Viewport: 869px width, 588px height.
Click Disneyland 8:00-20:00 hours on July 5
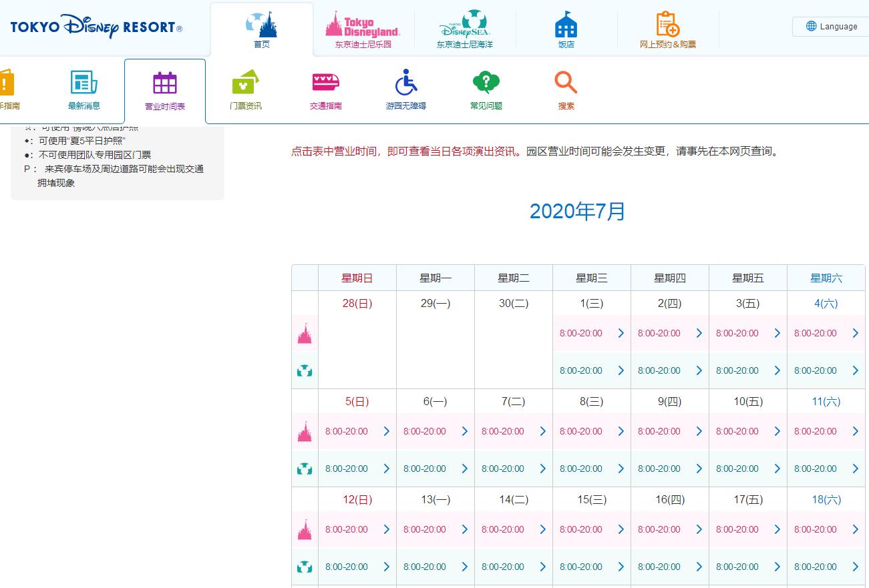point(347,431)
